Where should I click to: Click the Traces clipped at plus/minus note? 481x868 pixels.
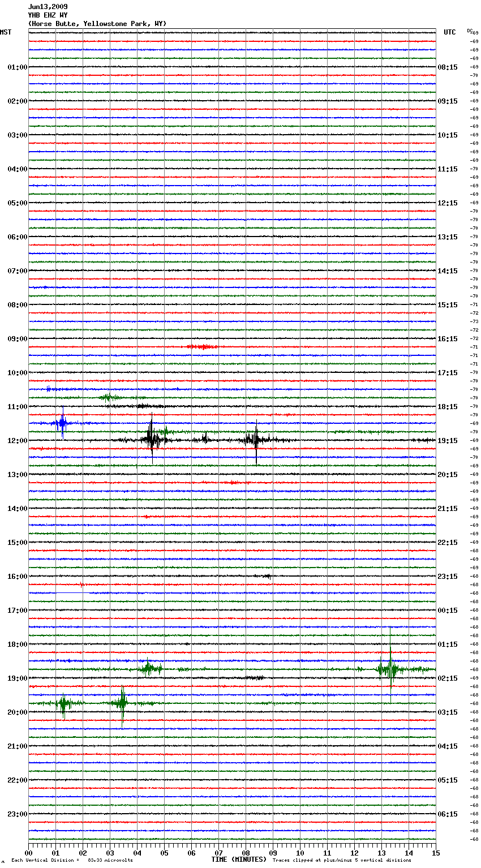point(342,861)
